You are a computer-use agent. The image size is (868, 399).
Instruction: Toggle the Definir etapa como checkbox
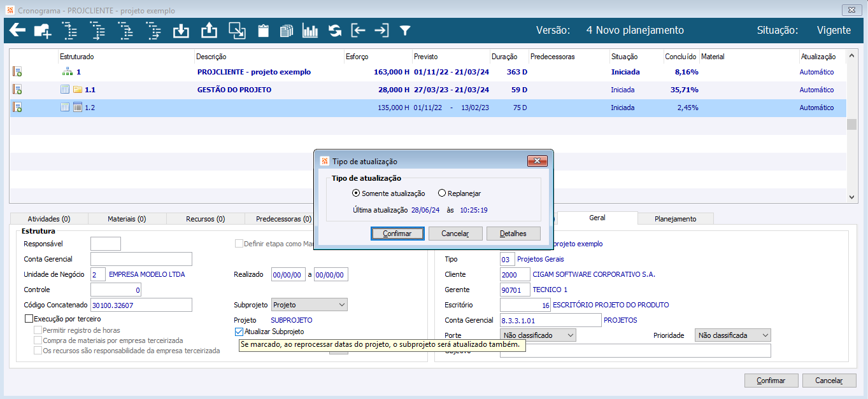(239, 244)
